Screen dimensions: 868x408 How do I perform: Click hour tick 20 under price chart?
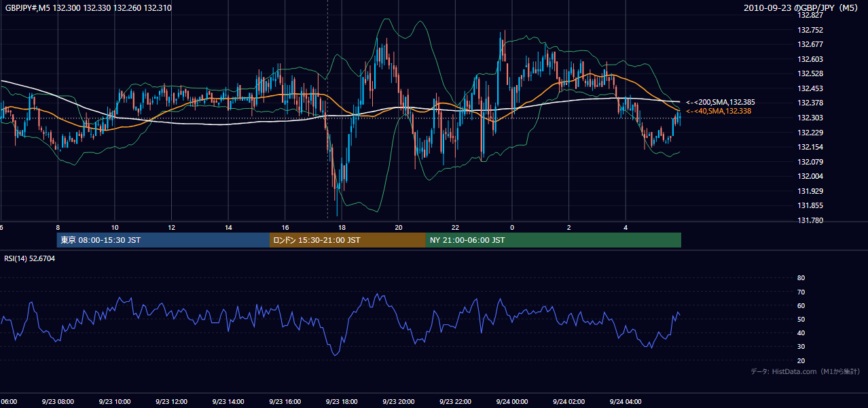point(399,227)
